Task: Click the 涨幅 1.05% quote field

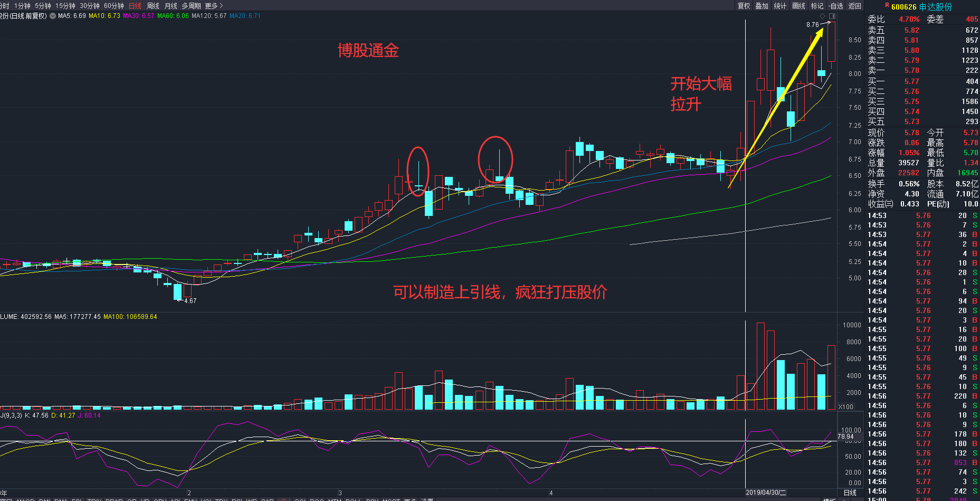Action: (894, 153)
